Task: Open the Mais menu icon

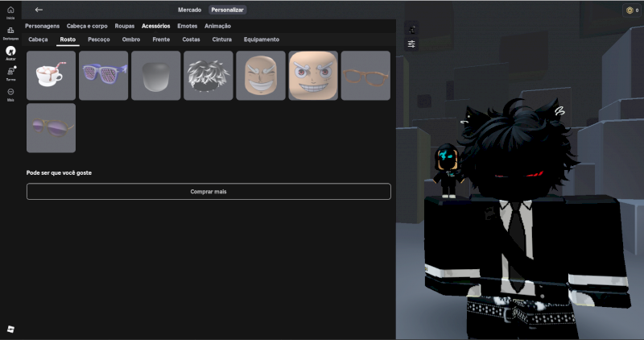Action: [x=10, y=93]
